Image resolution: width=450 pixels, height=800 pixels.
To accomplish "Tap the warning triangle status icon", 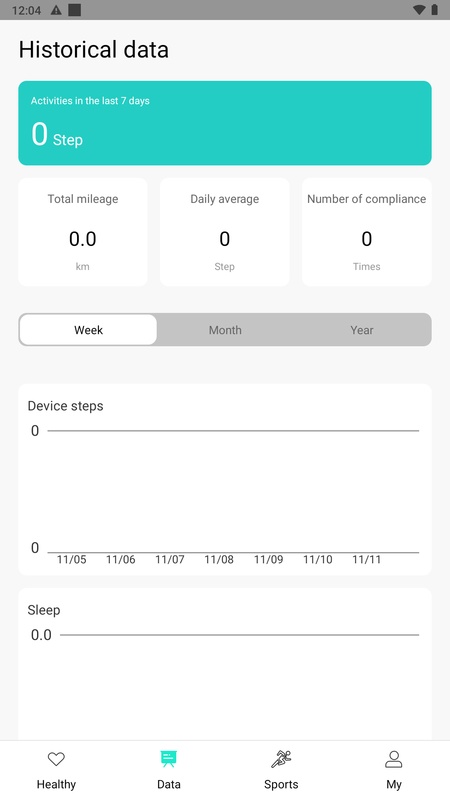I will tap(56, 10).
